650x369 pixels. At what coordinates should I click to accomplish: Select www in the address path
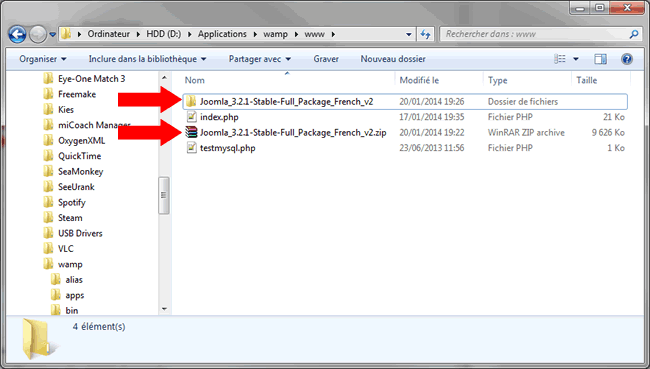(315, 34)
